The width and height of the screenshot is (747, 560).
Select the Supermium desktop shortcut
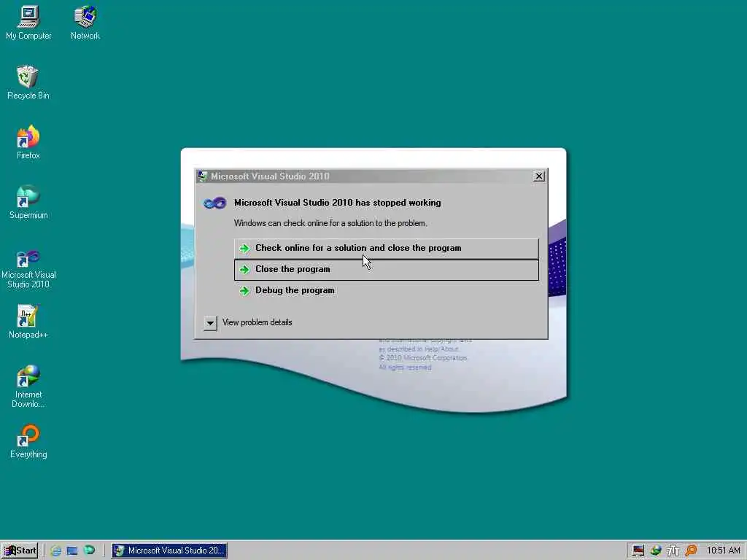[x=28, y=202]
